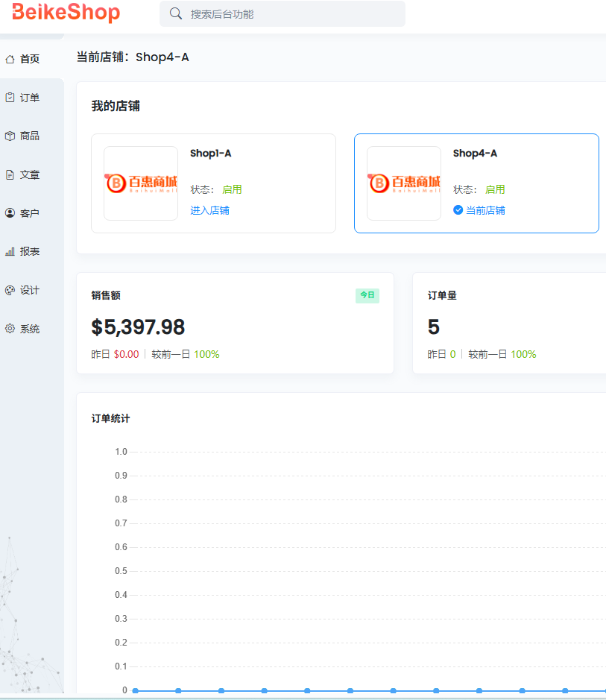Click the articles document icon
Screen dimensions: 606x700
tap(10, 174)
